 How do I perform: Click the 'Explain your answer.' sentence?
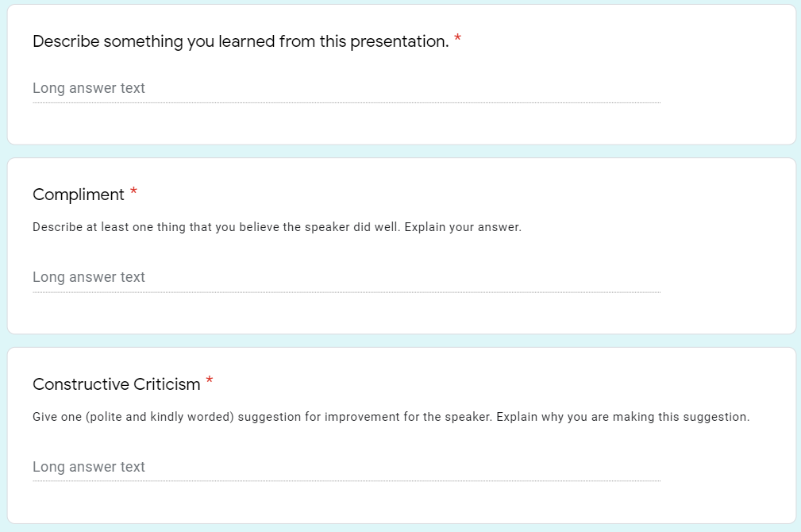click(x=463, y=227)
